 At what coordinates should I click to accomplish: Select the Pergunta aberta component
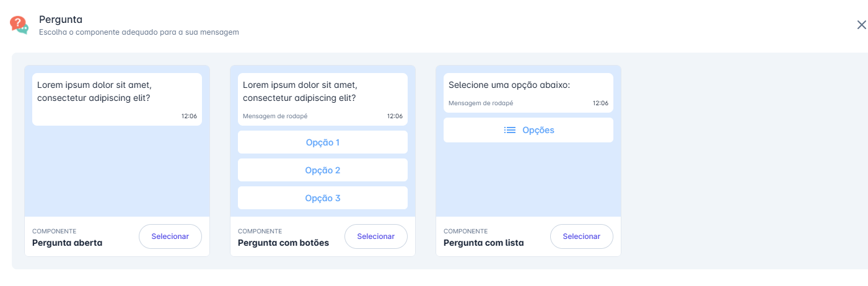click(170, 236)
